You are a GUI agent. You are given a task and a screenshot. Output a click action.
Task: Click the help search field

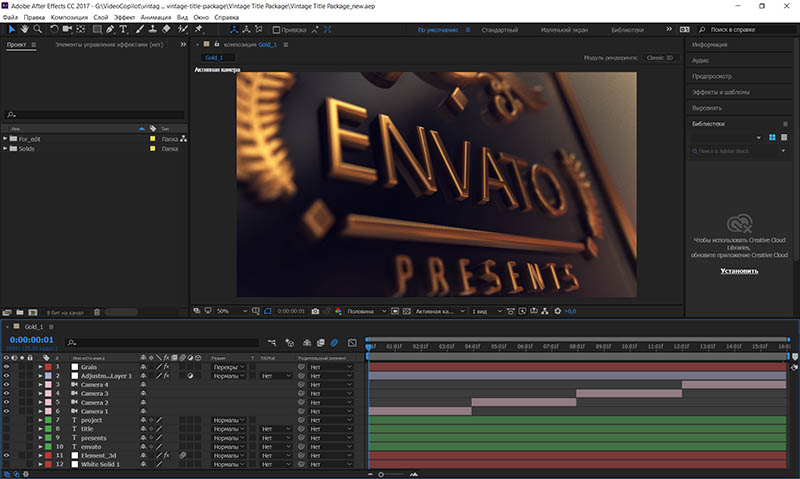click(x=747, y=30)
